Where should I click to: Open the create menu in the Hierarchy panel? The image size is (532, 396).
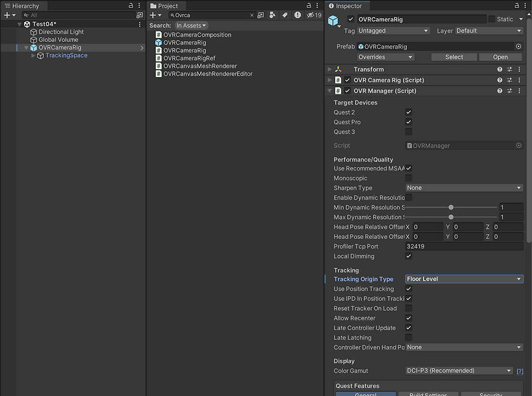pos(5,15)
